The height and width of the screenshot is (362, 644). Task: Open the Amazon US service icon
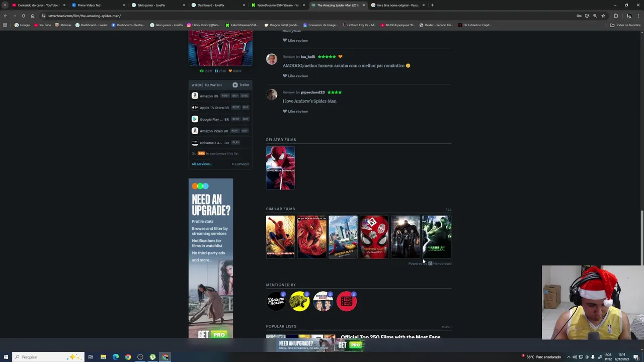tap(195, 96)
